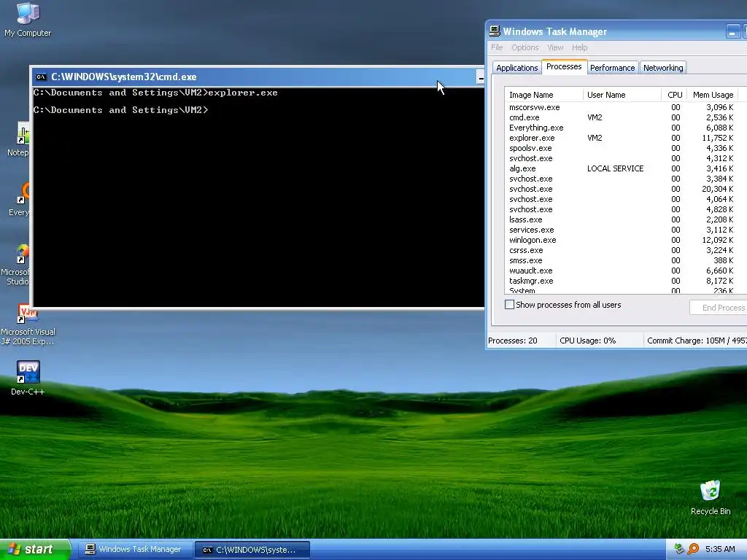Toggle Show processes from all users
The image size is (747, 560).
coord(509,305)
